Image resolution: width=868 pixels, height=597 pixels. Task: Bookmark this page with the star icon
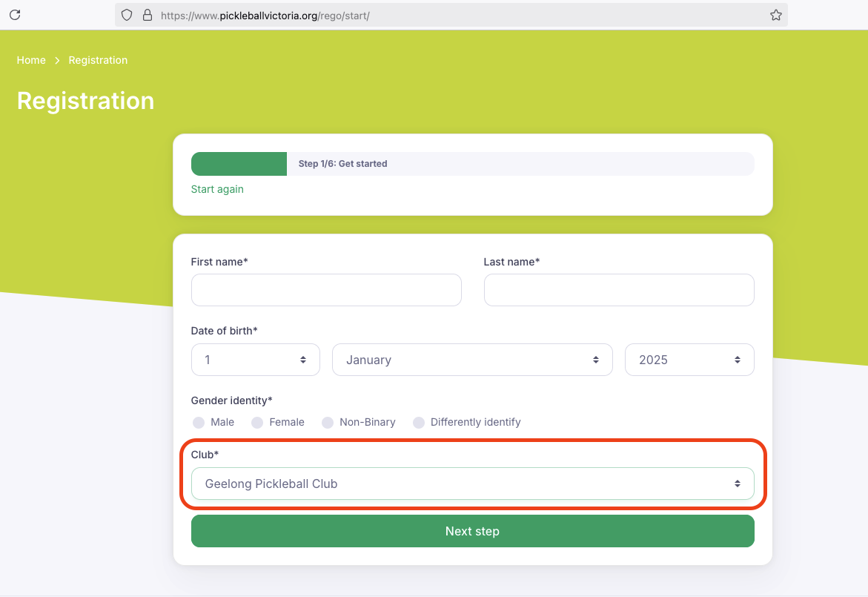coord(775,15)
